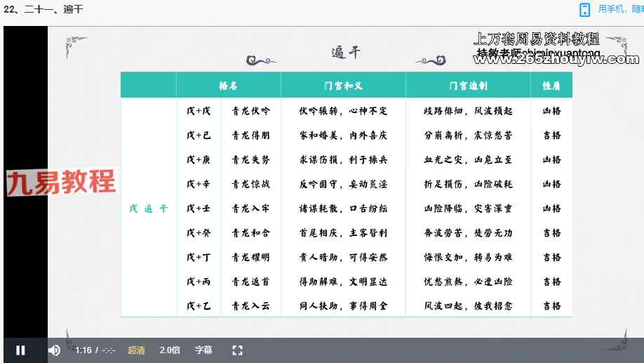
Task: Toggle 字幕 subtitles
Action: pos(203,350)
